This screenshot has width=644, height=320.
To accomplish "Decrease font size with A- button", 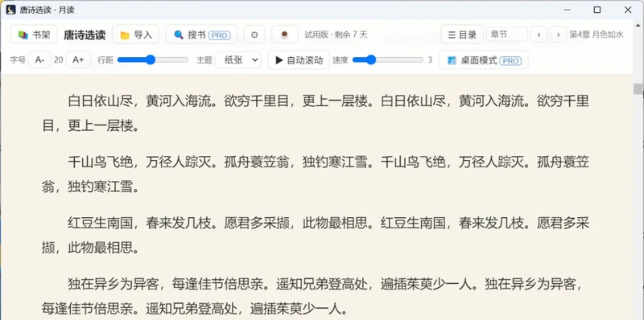I will click(39, 59).
